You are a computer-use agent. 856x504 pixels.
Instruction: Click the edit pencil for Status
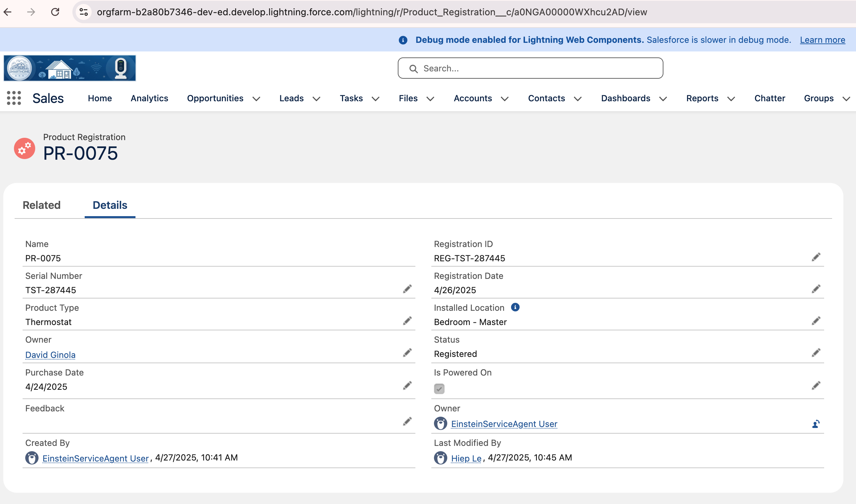click(x=816, y=353)
